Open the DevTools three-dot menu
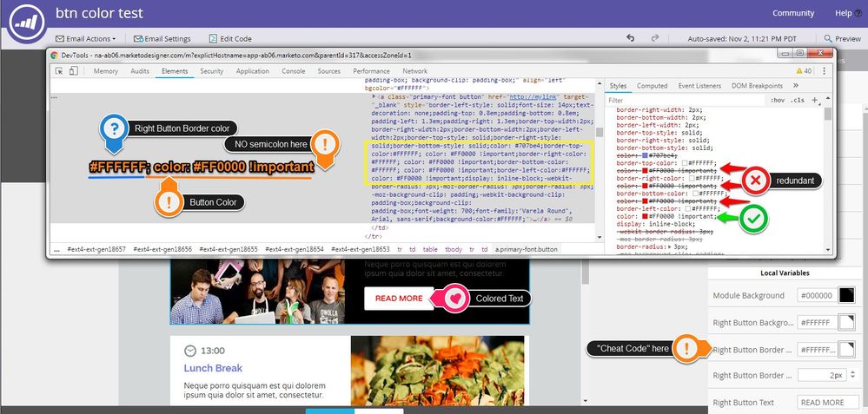Screen dimensions: 868x414 coord(824,71)
